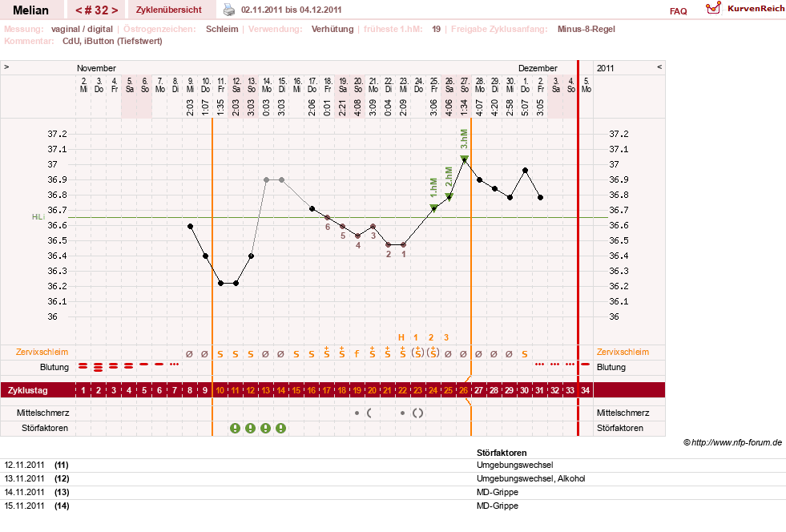Viewport: 786px width, 532px height.
Task: Click the Ø mucus symbol on cycle day 8
Action: point(189,354)
